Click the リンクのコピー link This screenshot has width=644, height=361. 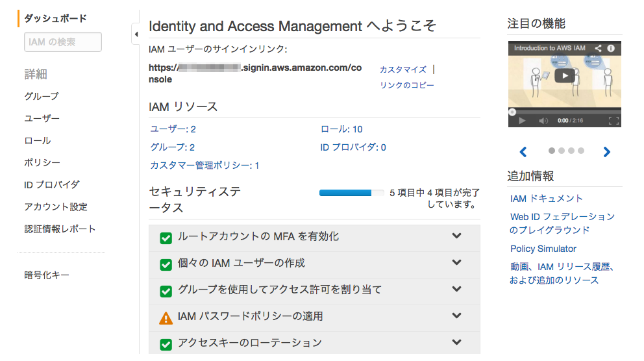(x=406, y=85)
